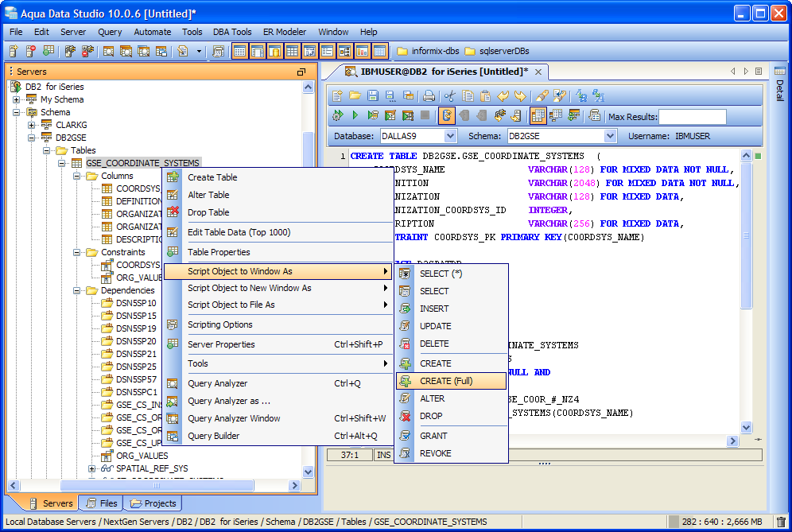This screenshot has height=532, width=792.
Task: Collapse the Dependencies folder node
Action: (77, 290)
